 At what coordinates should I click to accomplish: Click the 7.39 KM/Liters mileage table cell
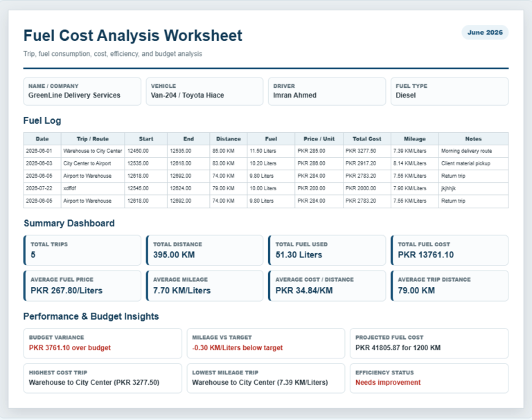click(x=415, y=152)
